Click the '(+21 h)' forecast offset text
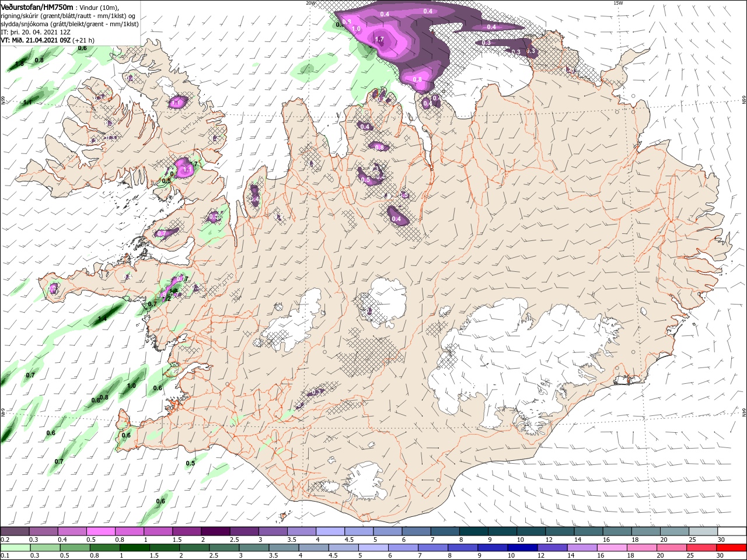The height and width of the screenshot is (560, 747). click(84, 40)
